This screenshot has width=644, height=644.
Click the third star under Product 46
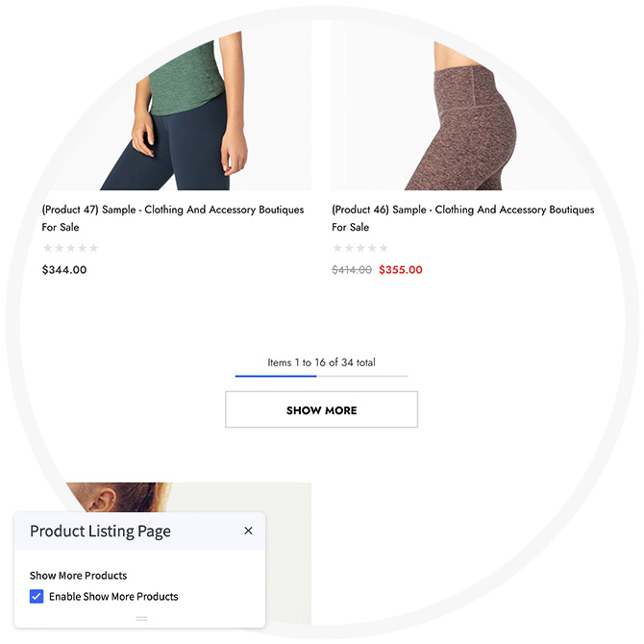360,249
